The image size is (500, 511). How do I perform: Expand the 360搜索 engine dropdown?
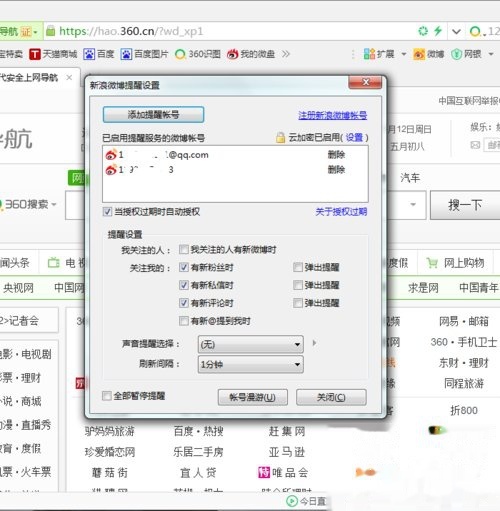(54, 204)
